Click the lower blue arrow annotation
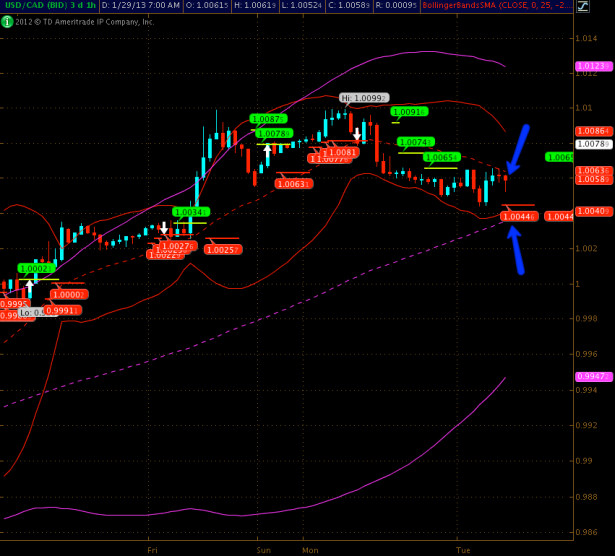 point(515,249)
